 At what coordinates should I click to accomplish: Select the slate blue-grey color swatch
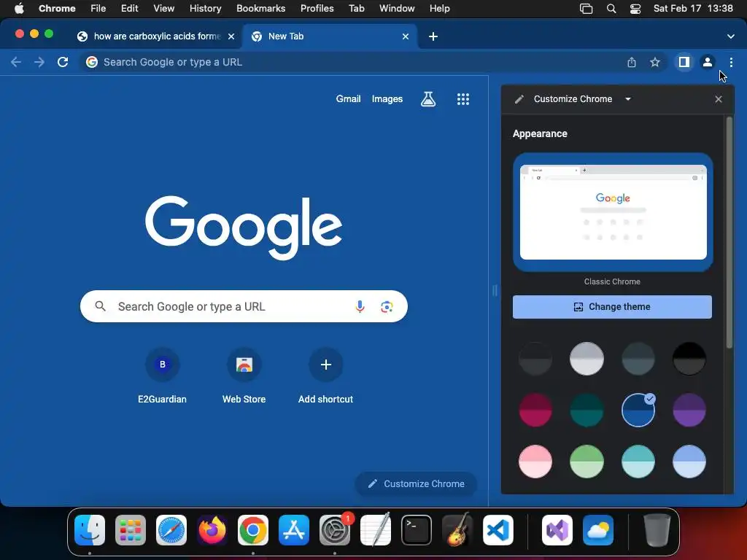(638, 359)
